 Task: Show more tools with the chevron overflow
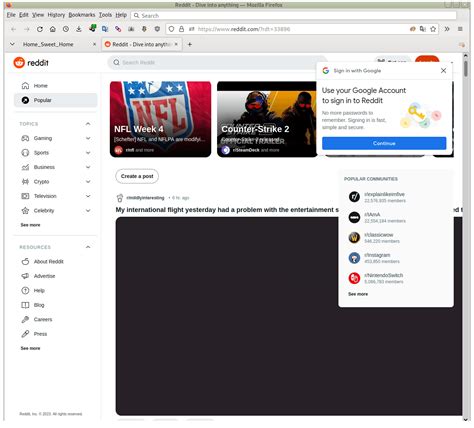click(x=447, y=29)
